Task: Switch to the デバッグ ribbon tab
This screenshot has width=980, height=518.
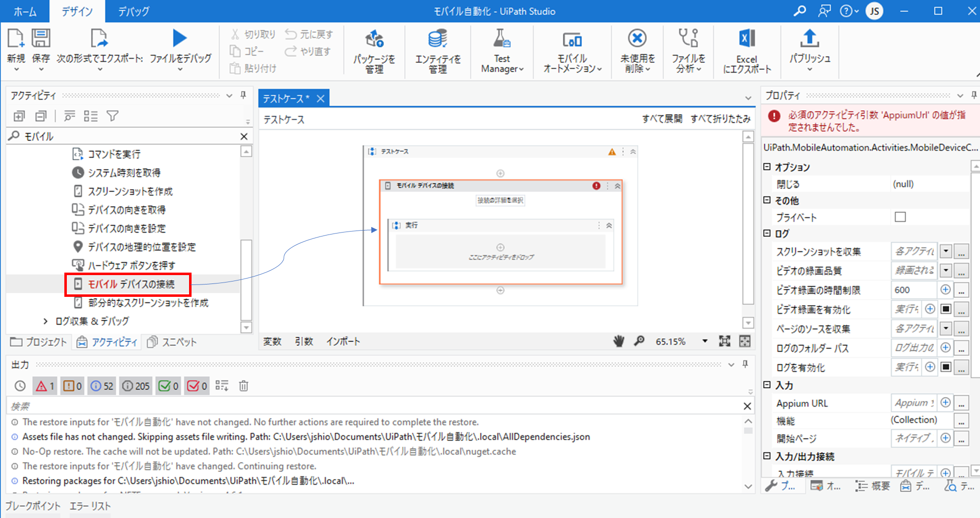Action: tap(134, 11)
